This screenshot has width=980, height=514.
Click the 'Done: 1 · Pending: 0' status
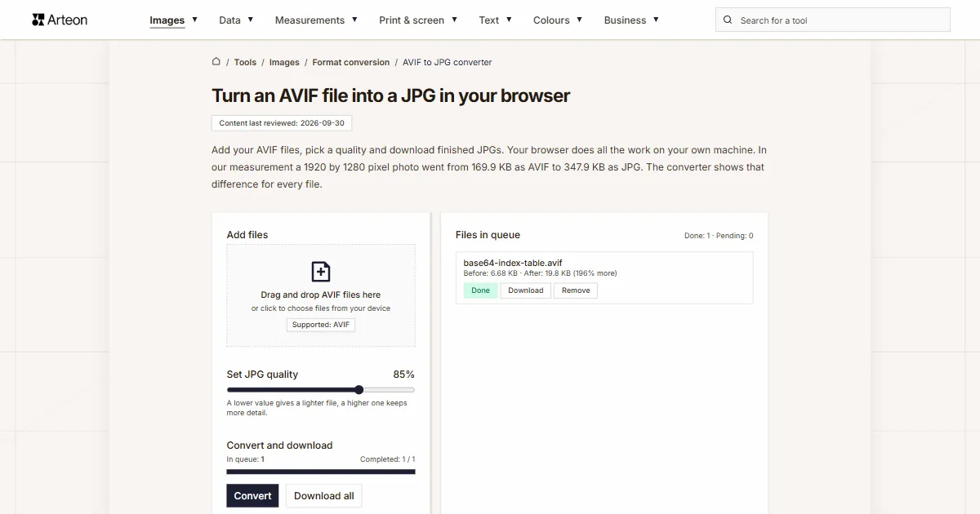719,236
